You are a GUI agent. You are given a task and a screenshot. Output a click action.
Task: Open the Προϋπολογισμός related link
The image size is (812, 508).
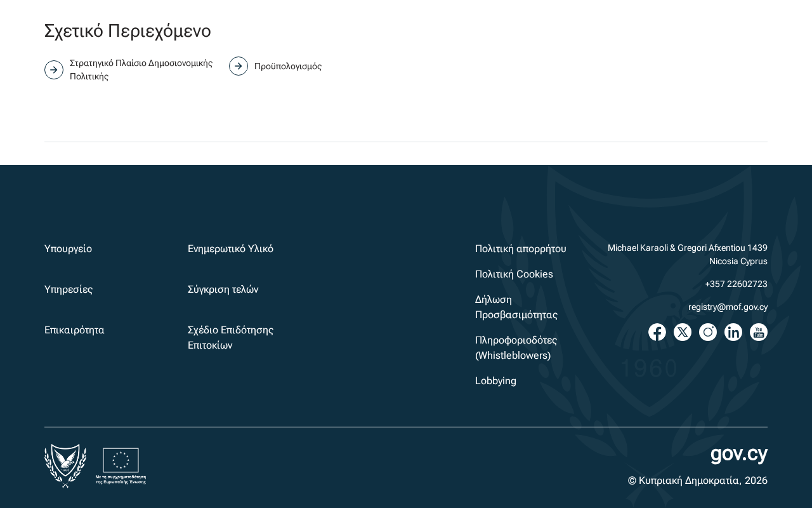pyautogui.click(x=288, y=66)
